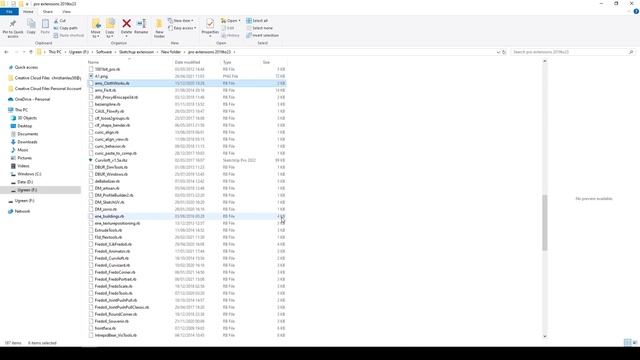The image size is (640, 360).
Task: Click the Software breadcrumb in the address bar
Action: tap(104, 52)
